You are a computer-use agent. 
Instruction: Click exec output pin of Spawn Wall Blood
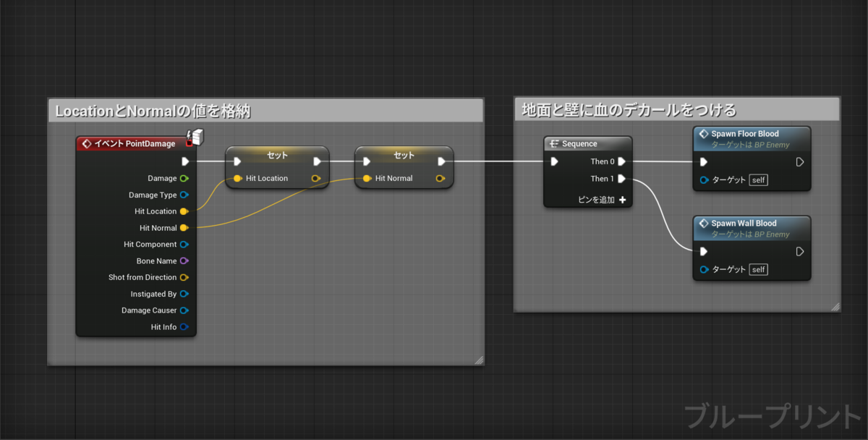tap(800, 252)
